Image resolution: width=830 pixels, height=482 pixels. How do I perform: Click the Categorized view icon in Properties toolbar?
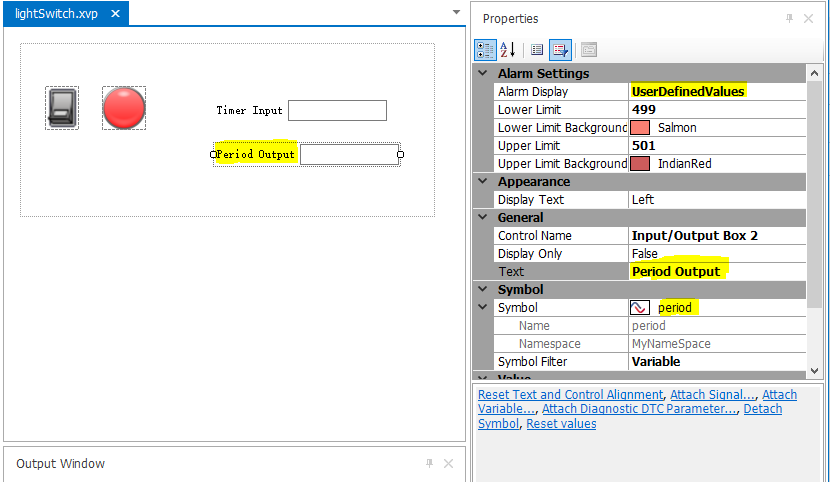point(485,50)
